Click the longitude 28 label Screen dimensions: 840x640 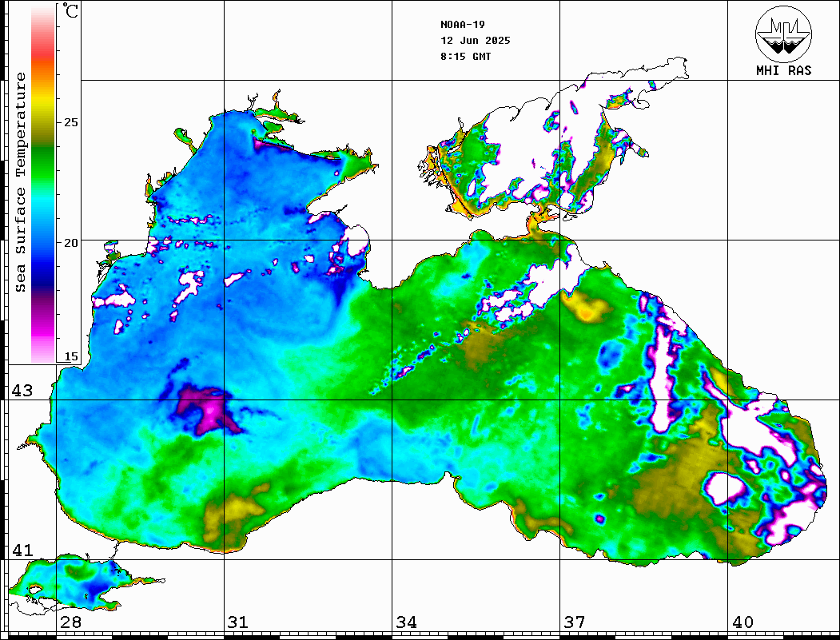(x=70, y=622)
